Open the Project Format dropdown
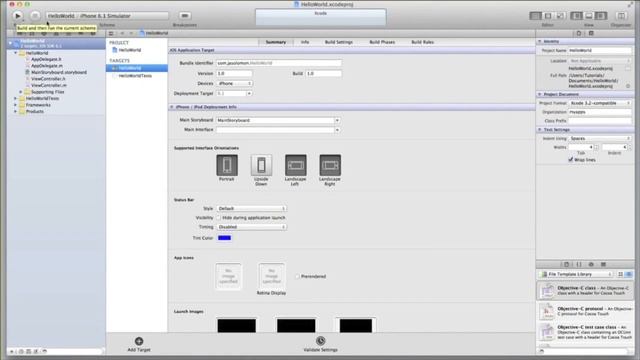640x360 pixels. coord(600,103)
